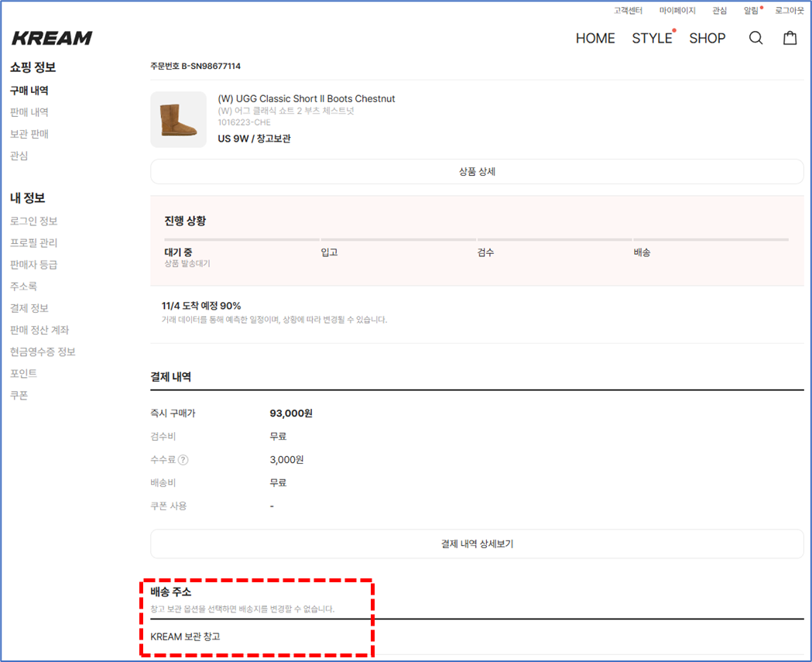The height and width of the screenshot is (662, 812).
Task: Click the 쇼핑 정보 sidebar heading
Action: [33, 67]
